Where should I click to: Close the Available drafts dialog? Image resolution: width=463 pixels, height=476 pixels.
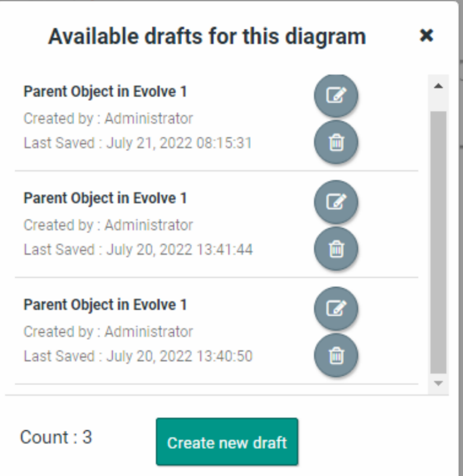pos(427,36)
